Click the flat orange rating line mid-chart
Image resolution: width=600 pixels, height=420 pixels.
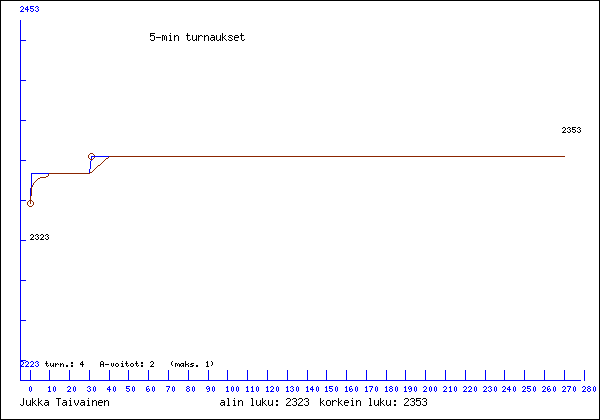pyautogui.click(x=330, y=156)
